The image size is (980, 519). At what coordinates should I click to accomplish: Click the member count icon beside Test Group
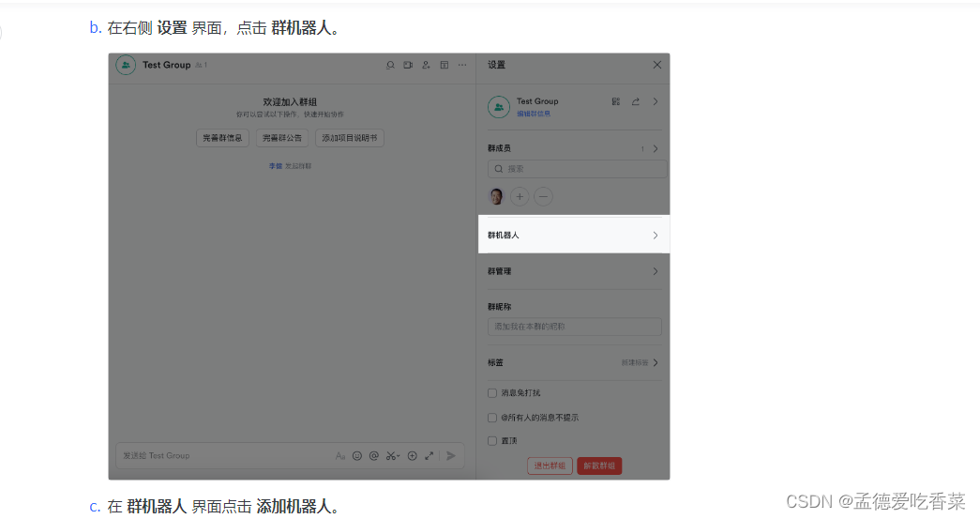coord(201,65)
